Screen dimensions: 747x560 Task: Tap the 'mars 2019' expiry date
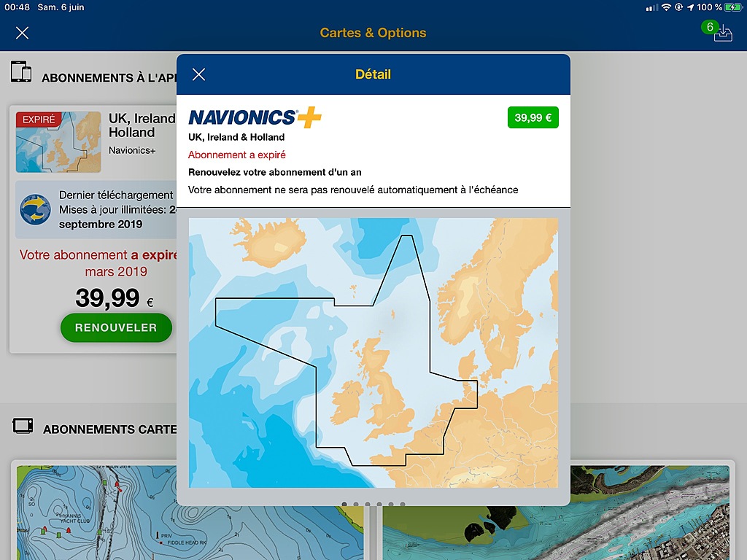click(x=116, y=271)
